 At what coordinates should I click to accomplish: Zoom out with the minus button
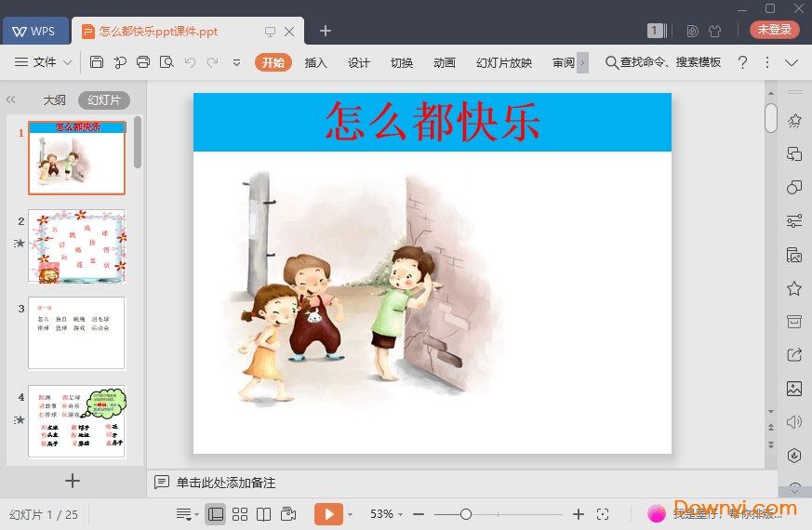pos(419,514)
